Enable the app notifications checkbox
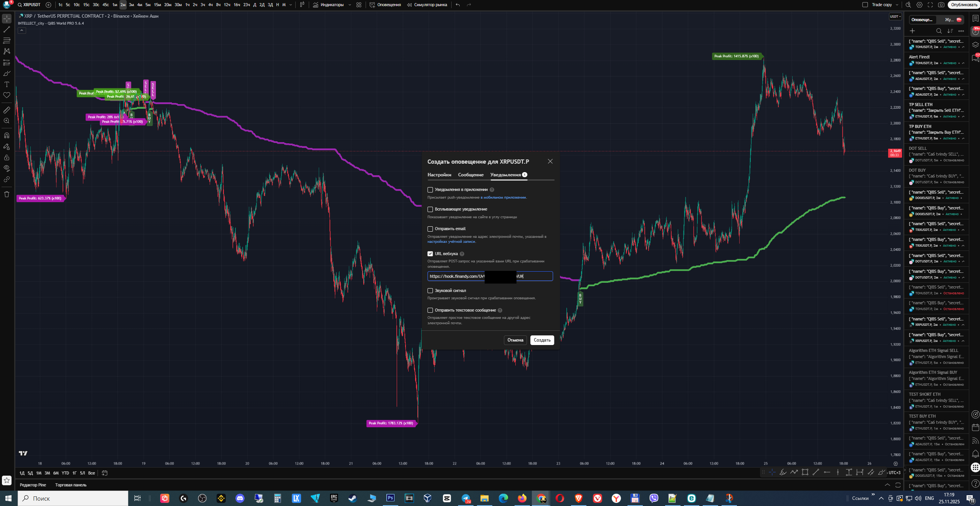The image size is (980, 506). pyautogui.click(x=430, y=190)
